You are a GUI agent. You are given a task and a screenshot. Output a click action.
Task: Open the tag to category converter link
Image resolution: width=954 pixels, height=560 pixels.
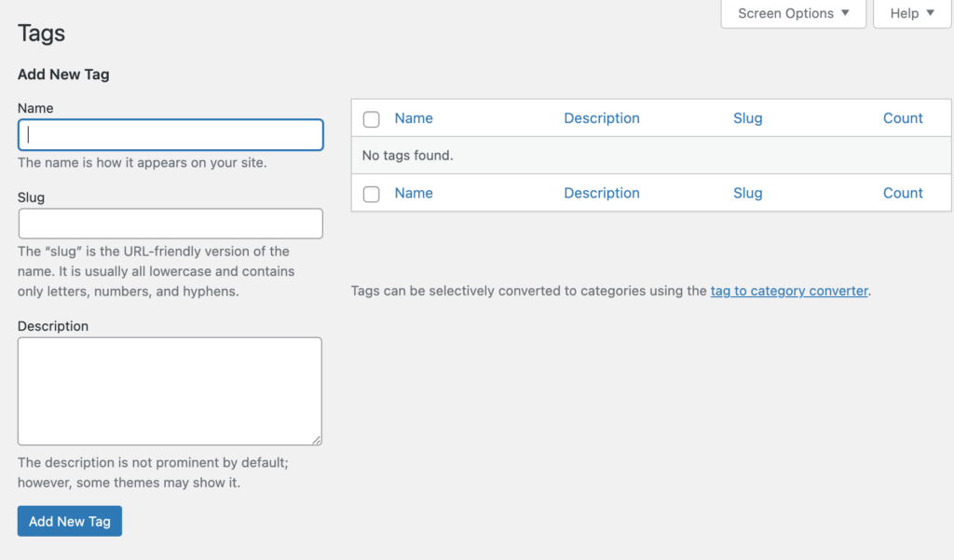789,291
